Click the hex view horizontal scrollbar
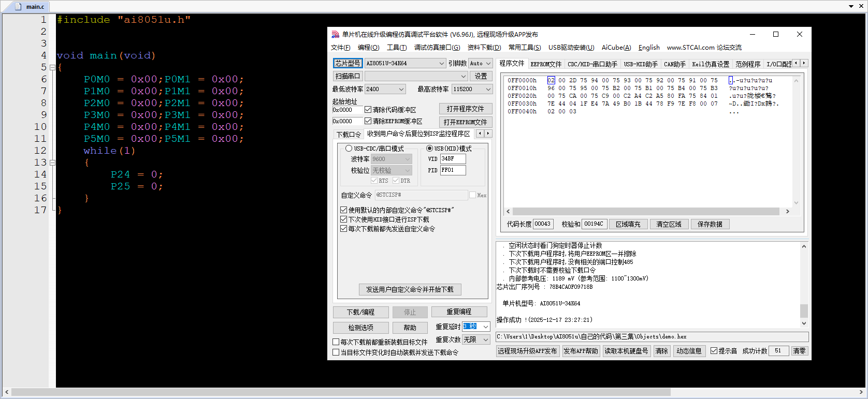Screen dimensions: 868x399 pyautogui.click(x=642, y=211)
